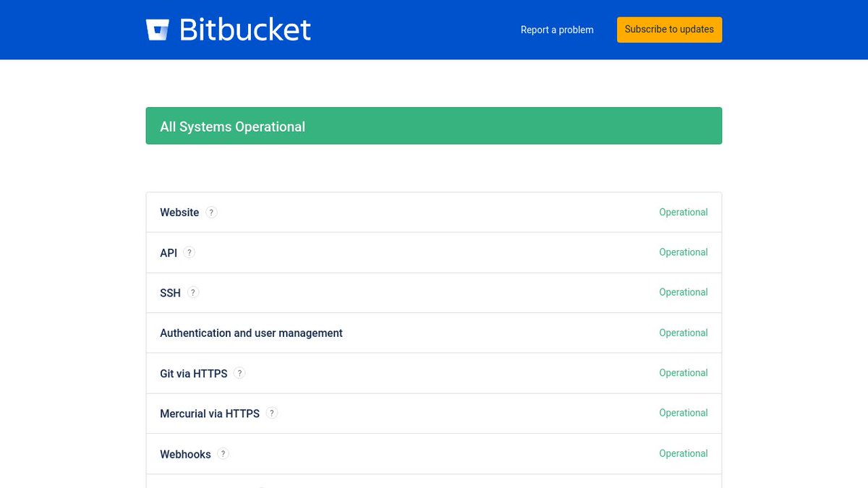This screenshot has height=488, width=868.
Task: Open the help tooltip icon beside Website
Action: tap(211, 213)
